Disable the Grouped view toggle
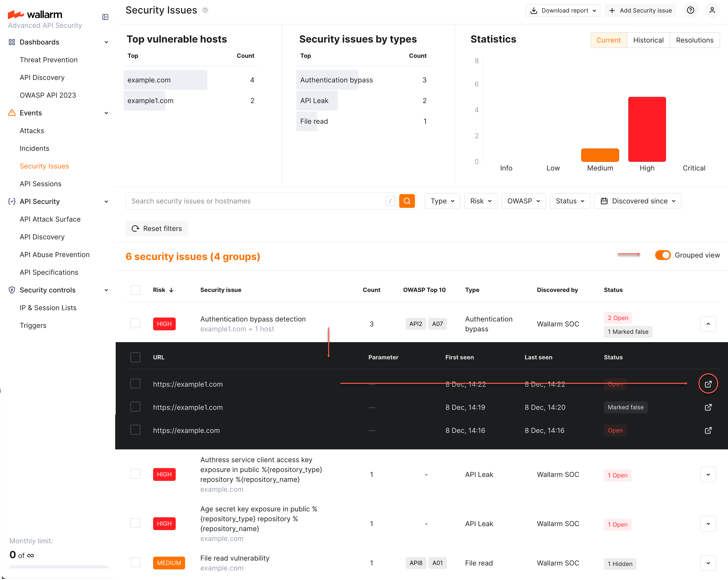Viewport: 728px width, 580px height. pyautogui.click(x=663, y=255)
